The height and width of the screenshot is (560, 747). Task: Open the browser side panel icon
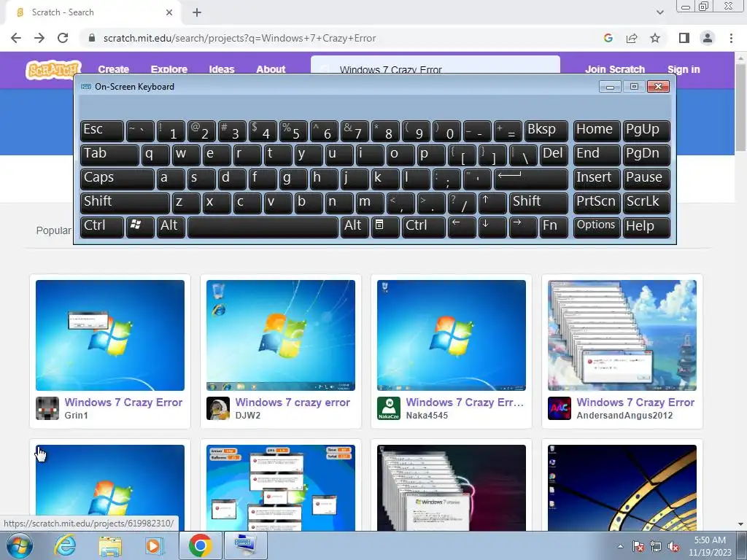pyautogui.click(x=684, y=38)
